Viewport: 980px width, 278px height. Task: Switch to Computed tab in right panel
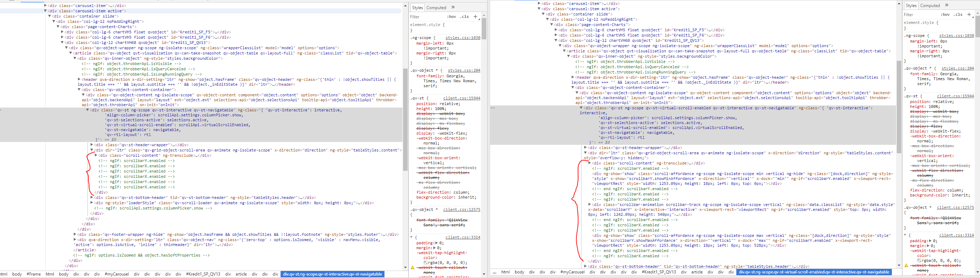coord(930,6)
